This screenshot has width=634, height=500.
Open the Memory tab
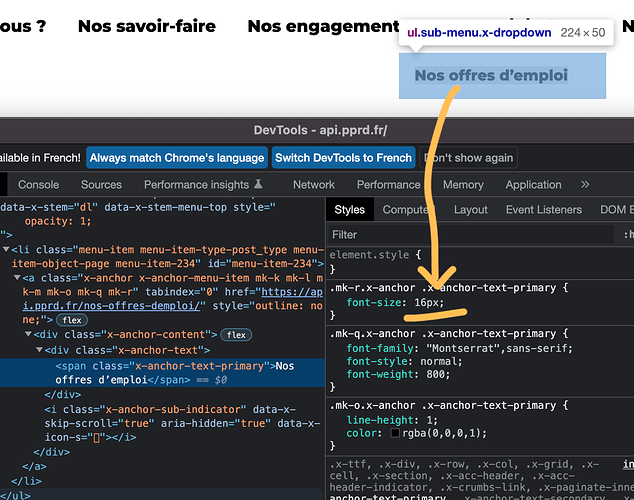pyautogui.click(x=463, y=185)
